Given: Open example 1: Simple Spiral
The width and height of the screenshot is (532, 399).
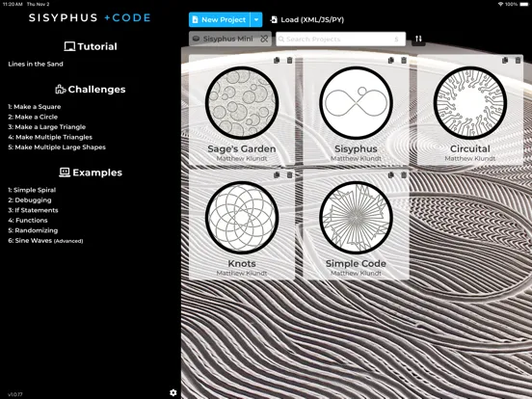Looking at the screenshot, I should [x=32, y=190].
